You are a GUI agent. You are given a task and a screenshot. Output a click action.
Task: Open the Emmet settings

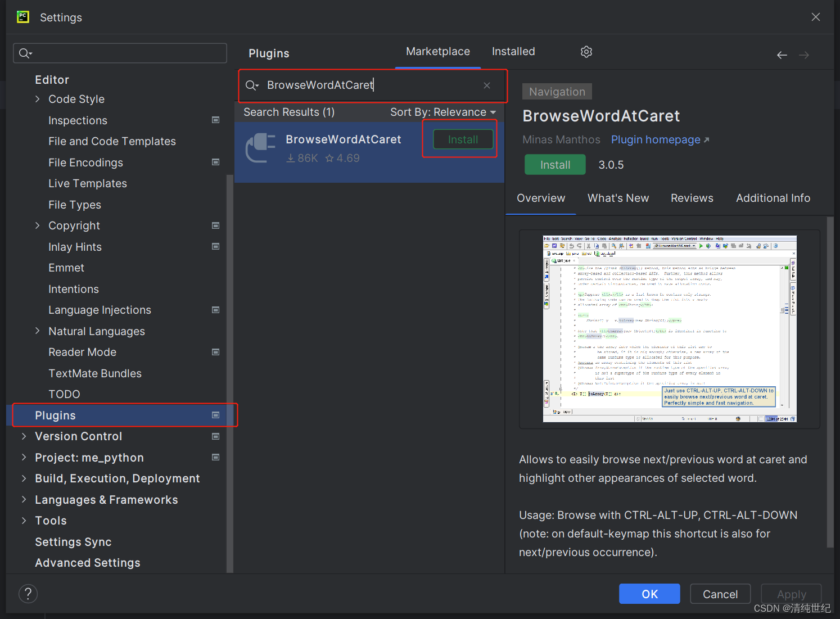[x=66, y=268]
